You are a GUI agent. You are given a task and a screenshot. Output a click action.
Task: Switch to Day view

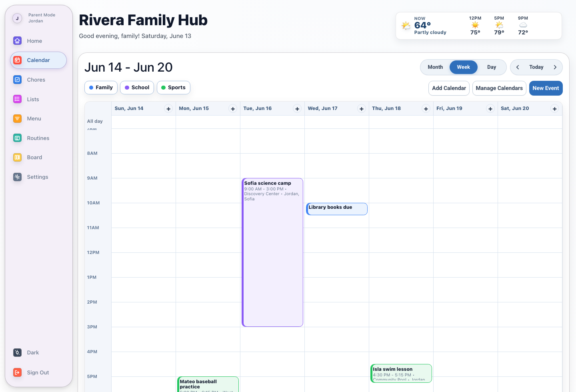coord(492,67)
